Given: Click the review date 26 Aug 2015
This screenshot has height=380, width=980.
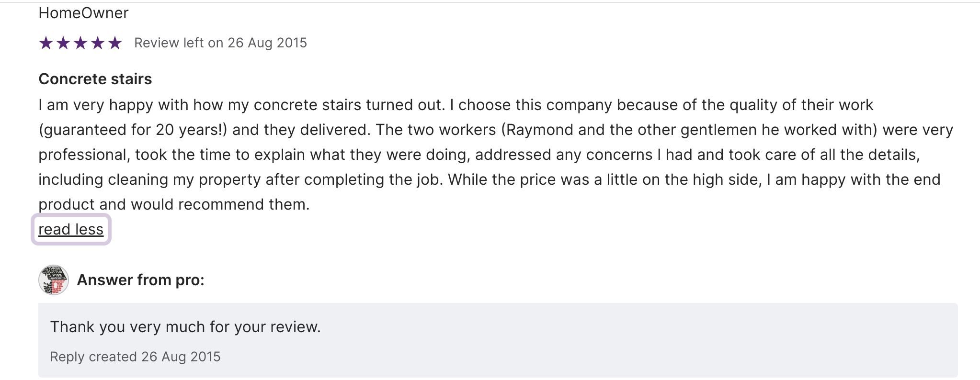Looking at the screenshot, I should 267,43.
